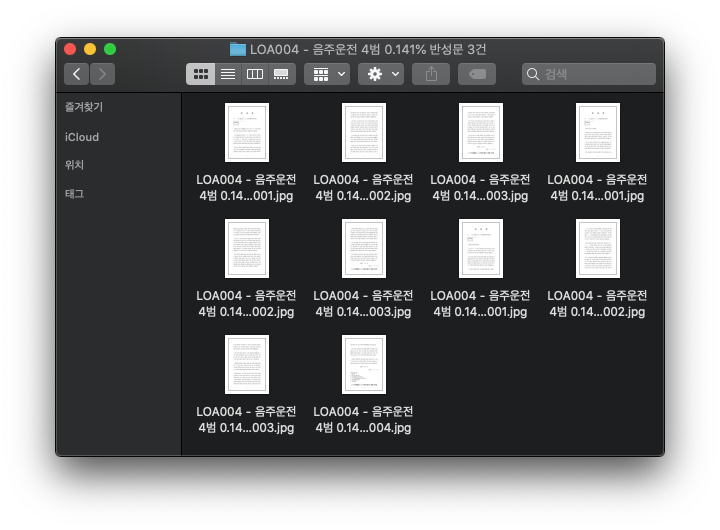Select first-row second file thumbnail 002.jpg
Screen dimensions: 720x530
(364, 132)
